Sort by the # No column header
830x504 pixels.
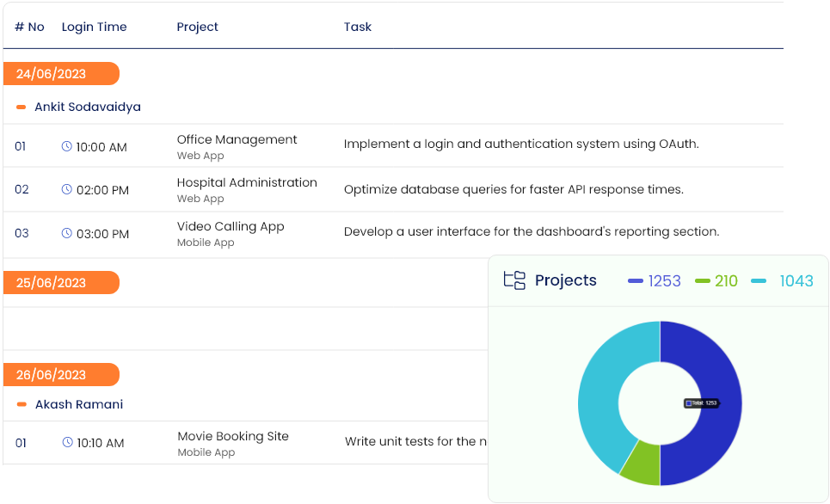coord(29,27)
